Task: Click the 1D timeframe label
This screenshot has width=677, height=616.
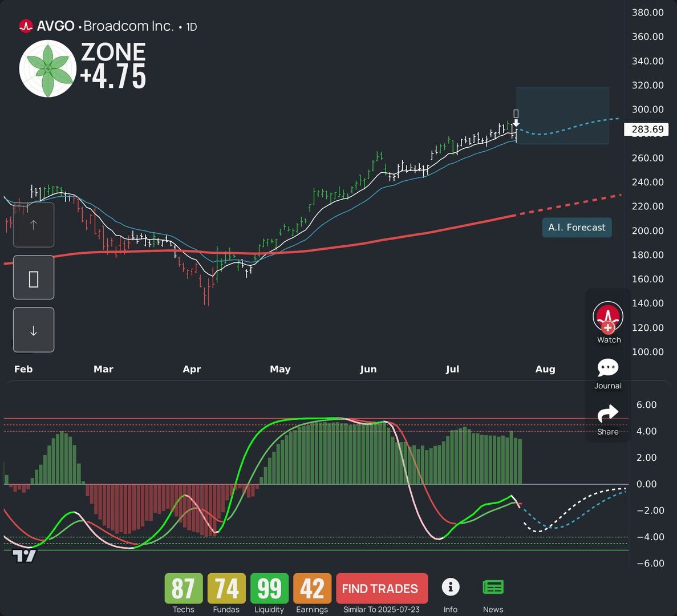Action: (191, 27)
